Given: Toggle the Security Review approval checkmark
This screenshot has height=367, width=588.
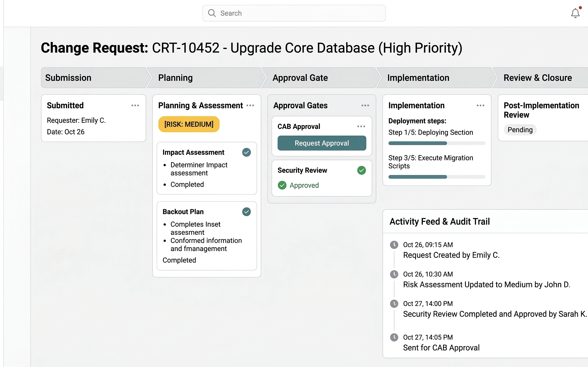Looking at the screenshot, I should (x=361, y=170).
